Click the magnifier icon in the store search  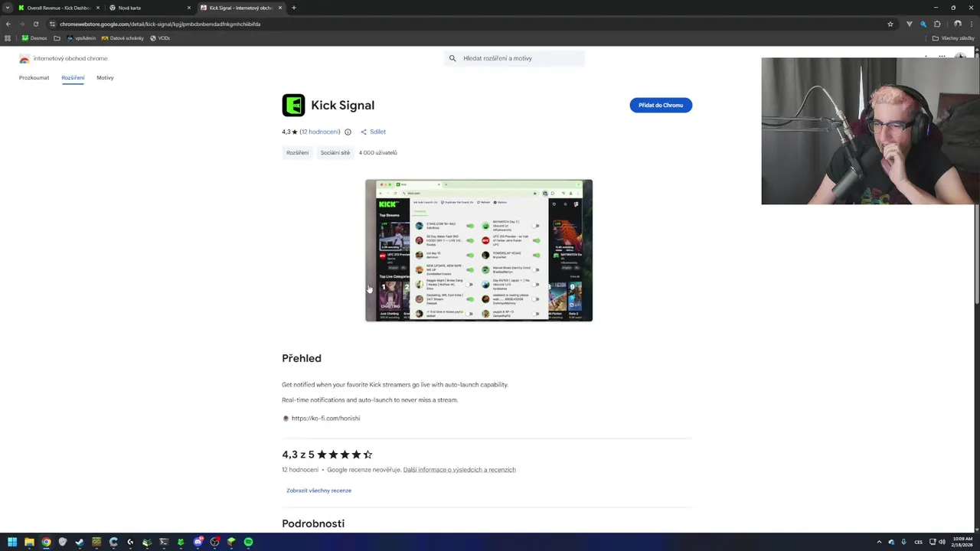point(452,58)
